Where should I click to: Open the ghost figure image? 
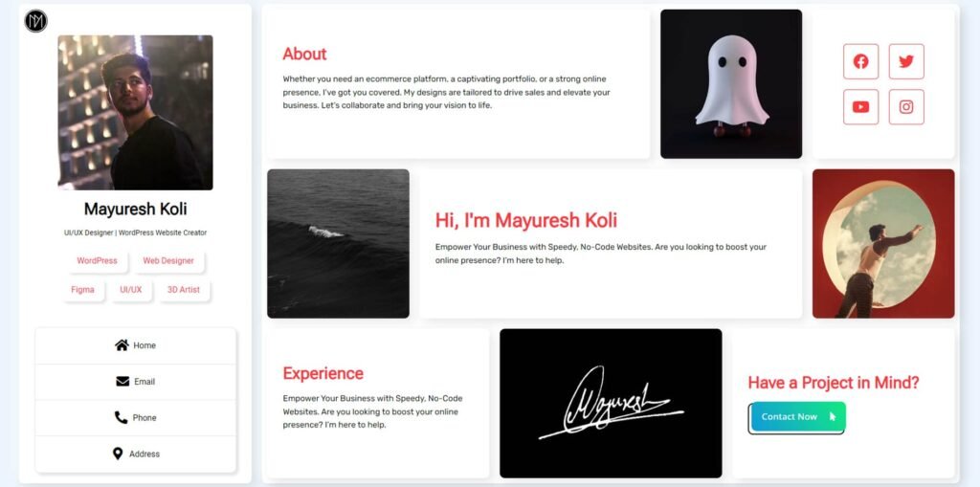point(730,84)
